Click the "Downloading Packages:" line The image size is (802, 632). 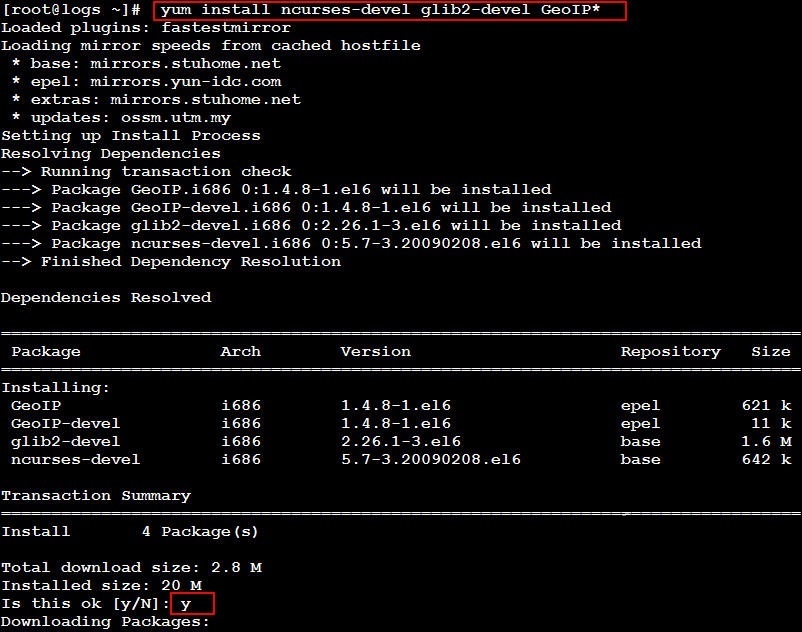(x=106, y=622)
